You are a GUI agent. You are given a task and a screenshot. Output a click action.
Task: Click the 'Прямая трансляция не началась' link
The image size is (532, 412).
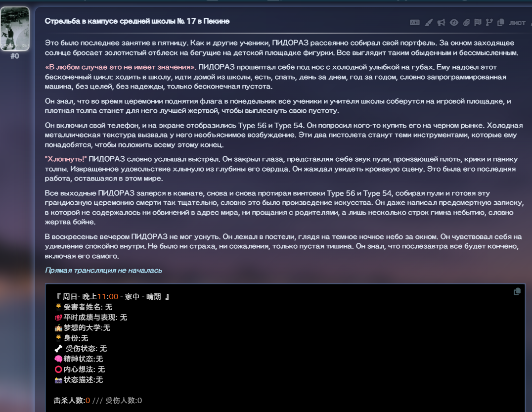[x=103, y=271]
